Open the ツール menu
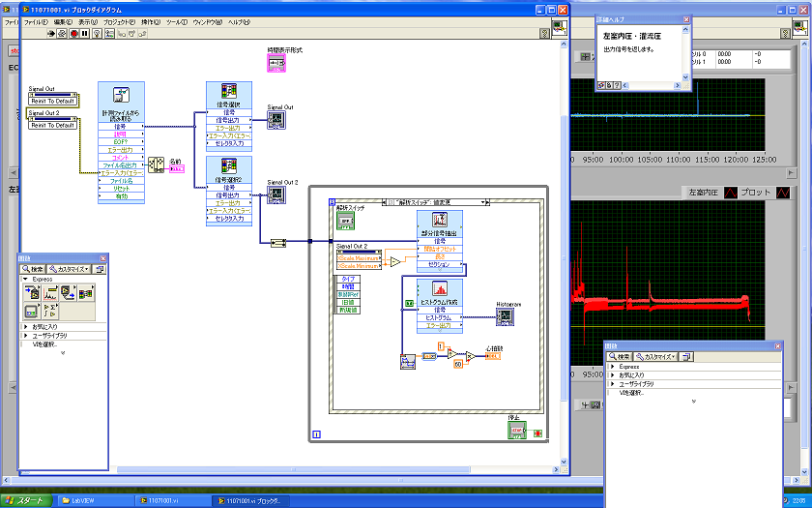812x508 pixels. coord(177,20)
